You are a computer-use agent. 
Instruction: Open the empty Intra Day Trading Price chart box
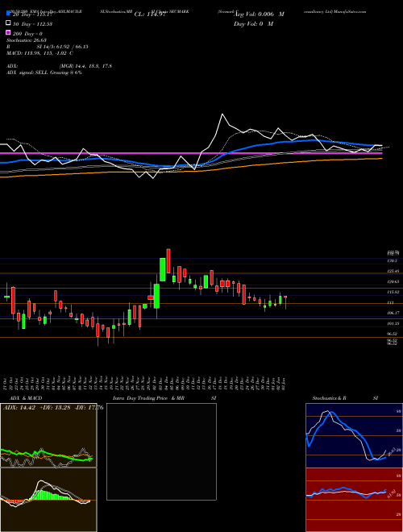coord(161,451)
